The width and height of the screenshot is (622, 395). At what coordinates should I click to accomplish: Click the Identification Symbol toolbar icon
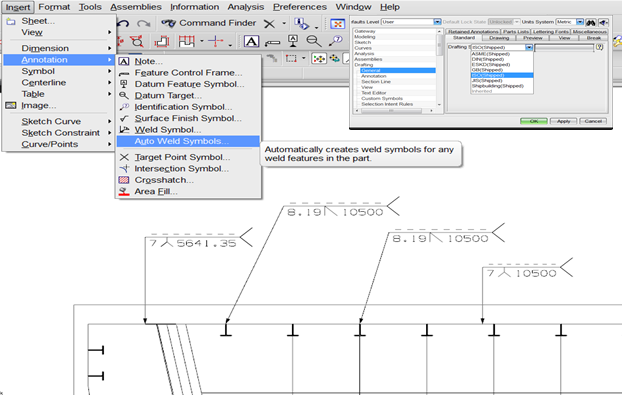click(x=336, y=40)
